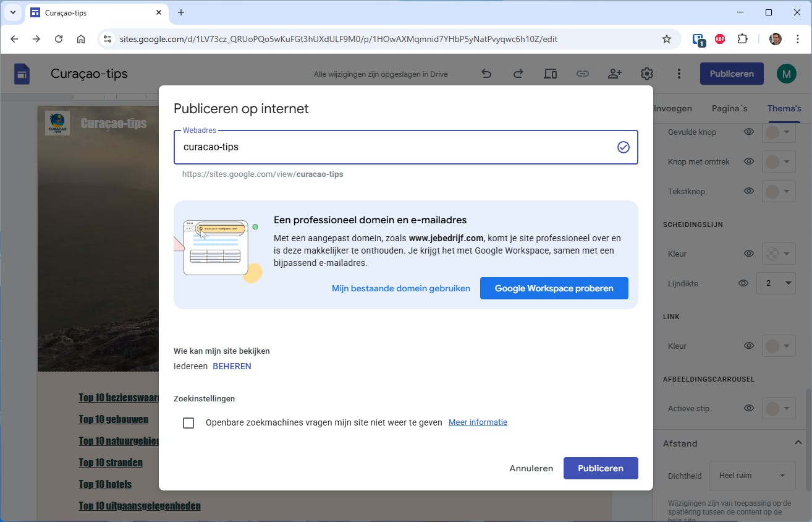
Task: Open the Top 10 stranden link
Action: point(111,463)
